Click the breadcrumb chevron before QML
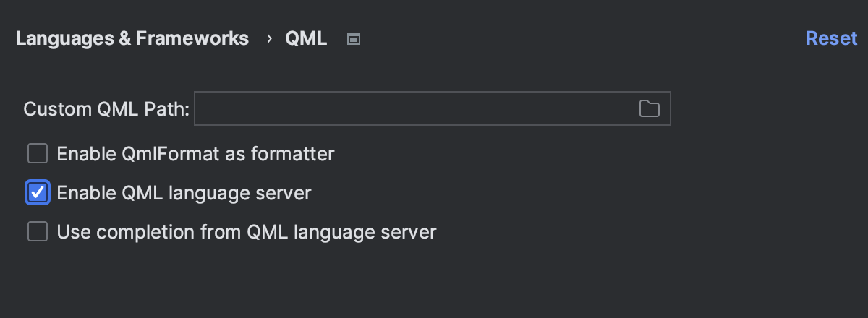Image resolution: width=868 pixels, height=318 pixels. coord(269,38)
